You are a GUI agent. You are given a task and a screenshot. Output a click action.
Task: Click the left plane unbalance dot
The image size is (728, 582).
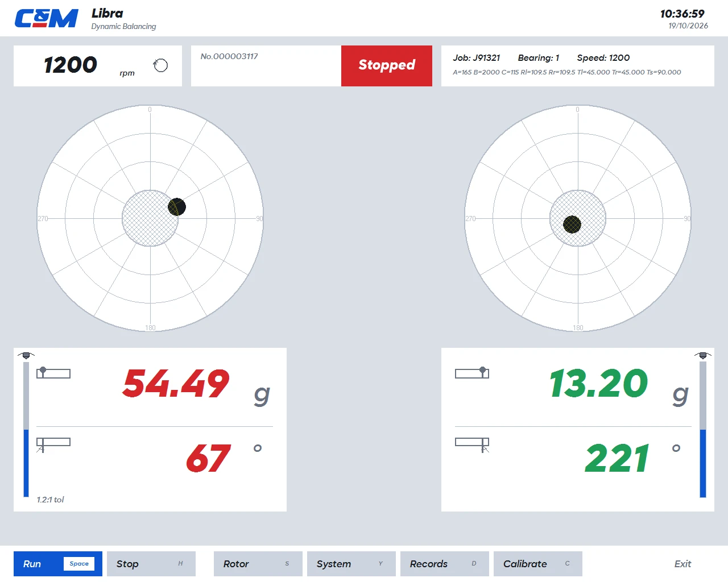click(177, 207)
